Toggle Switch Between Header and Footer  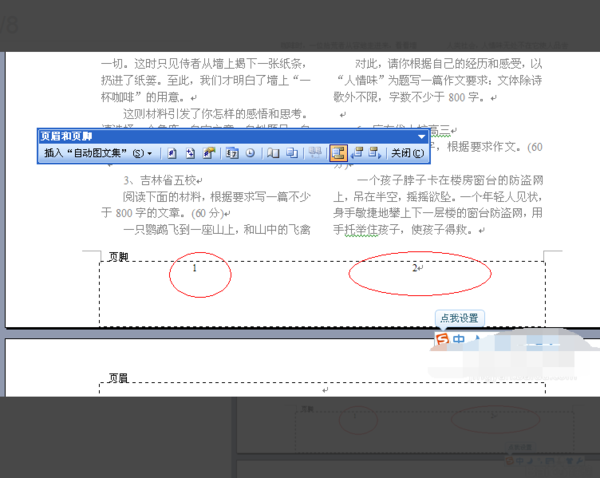click(339, 153)
